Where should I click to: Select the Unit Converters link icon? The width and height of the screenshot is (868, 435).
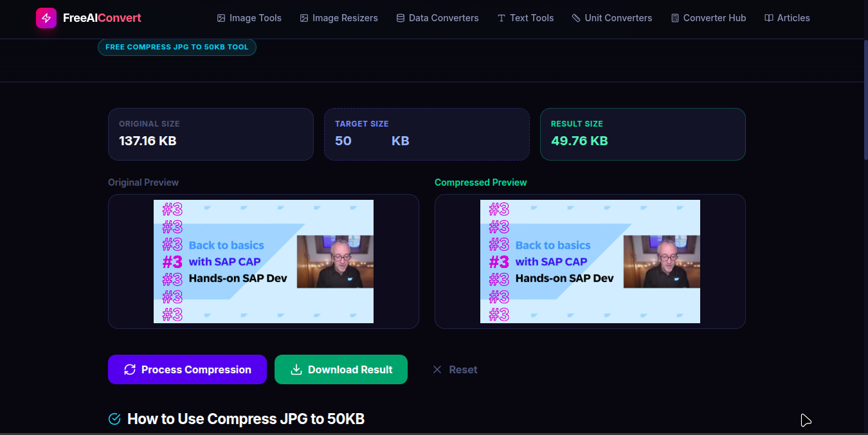tap(576, 18)
